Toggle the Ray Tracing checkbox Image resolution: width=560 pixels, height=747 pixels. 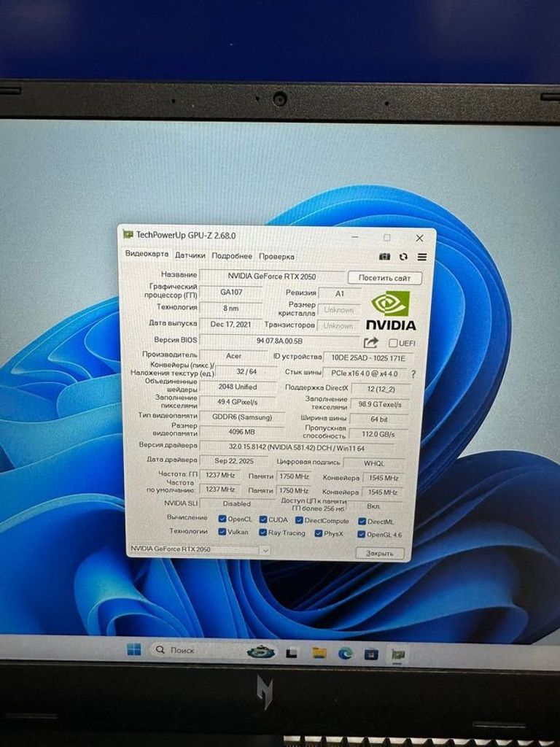[x=262, y=532]
